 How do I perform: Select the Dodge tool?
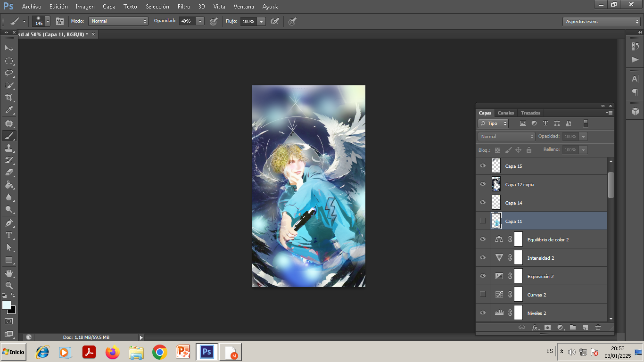[9, 210]
